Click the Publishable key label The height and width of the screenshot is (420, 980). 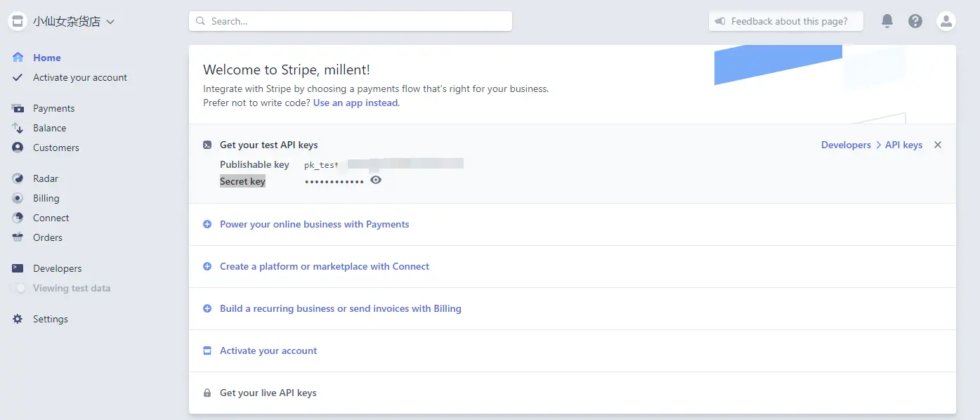coord(254,164)
